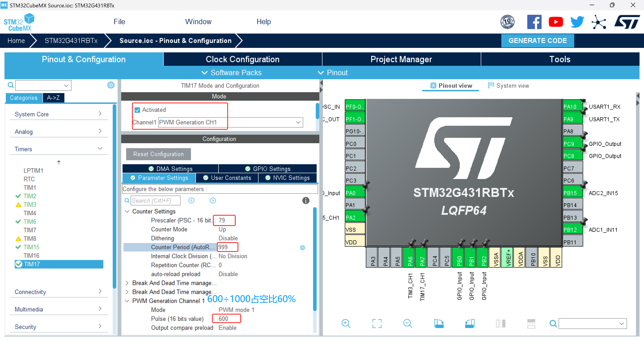Switch to Tools tab
644x341 pixels.
(x=560, y=59)
